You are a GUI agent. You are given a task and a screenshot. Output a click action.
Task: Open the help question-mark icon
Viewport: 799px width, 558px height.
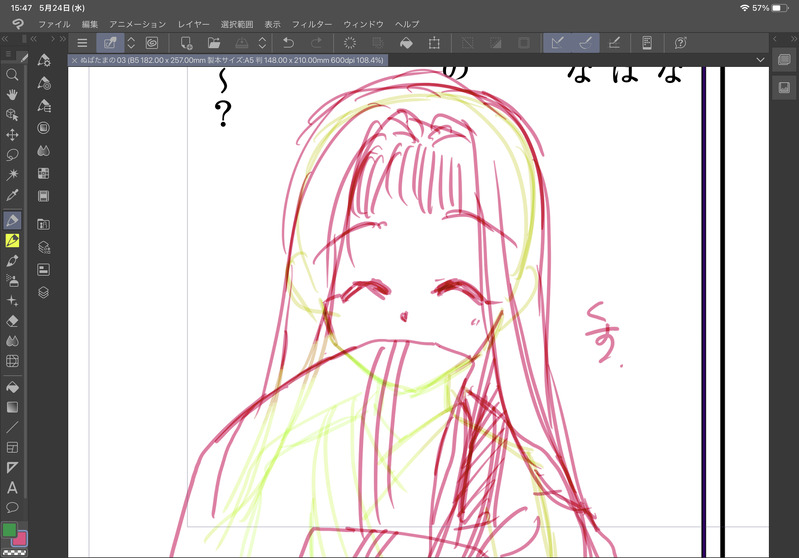tap(681, 43)
